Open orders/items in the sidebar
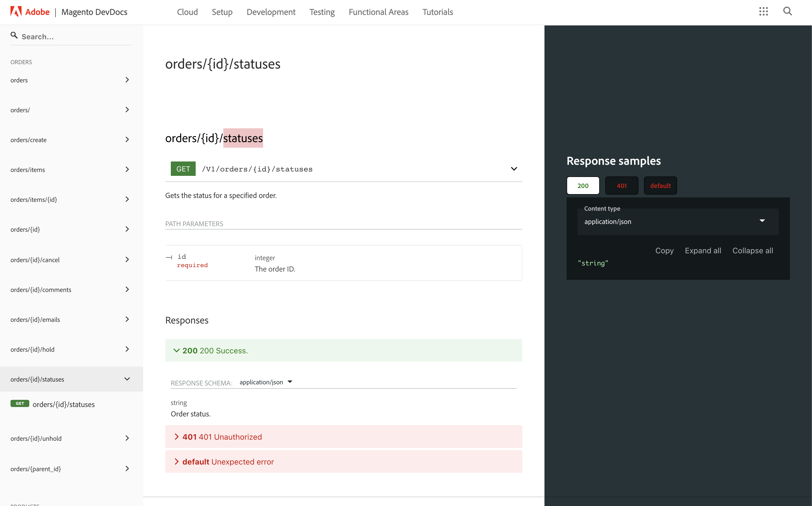Viewport: 812px width, 506px height. pyautogui.click(x=27, y=170)
